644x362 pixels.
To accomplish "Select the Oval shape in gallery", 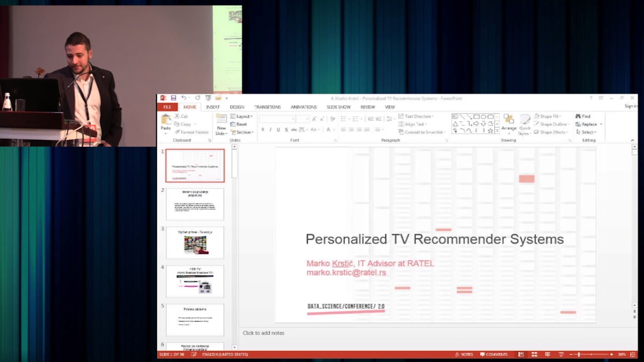I will click(484, 117).
